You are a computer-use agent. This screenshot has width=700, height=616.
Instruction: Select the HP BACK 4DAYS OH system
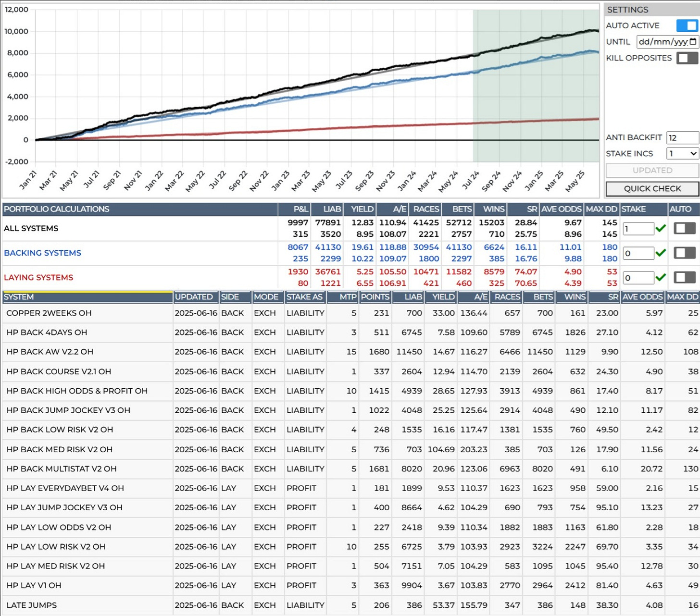point(47,333)
